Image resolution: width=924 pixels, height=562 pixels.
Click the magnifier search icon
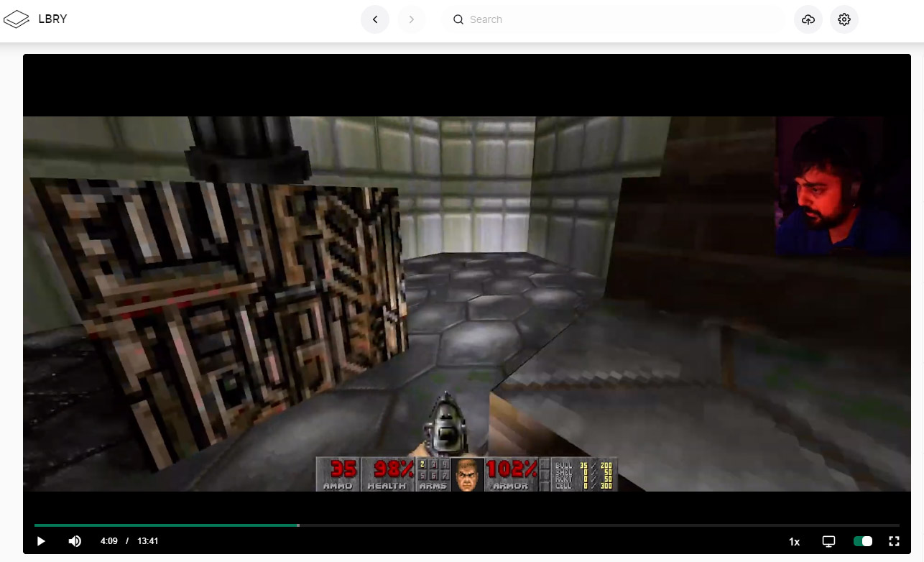click(458, 19)
